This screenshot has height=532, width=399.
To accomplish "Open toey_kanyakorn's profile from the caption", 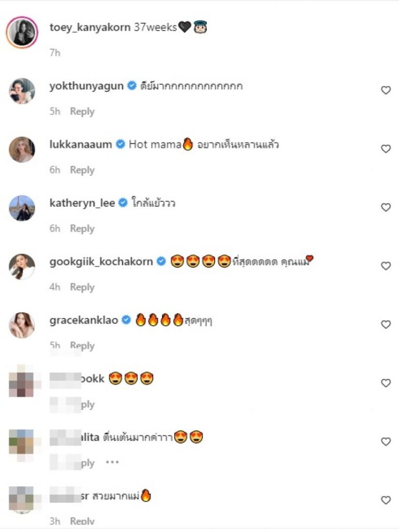I will coord(90,28).
